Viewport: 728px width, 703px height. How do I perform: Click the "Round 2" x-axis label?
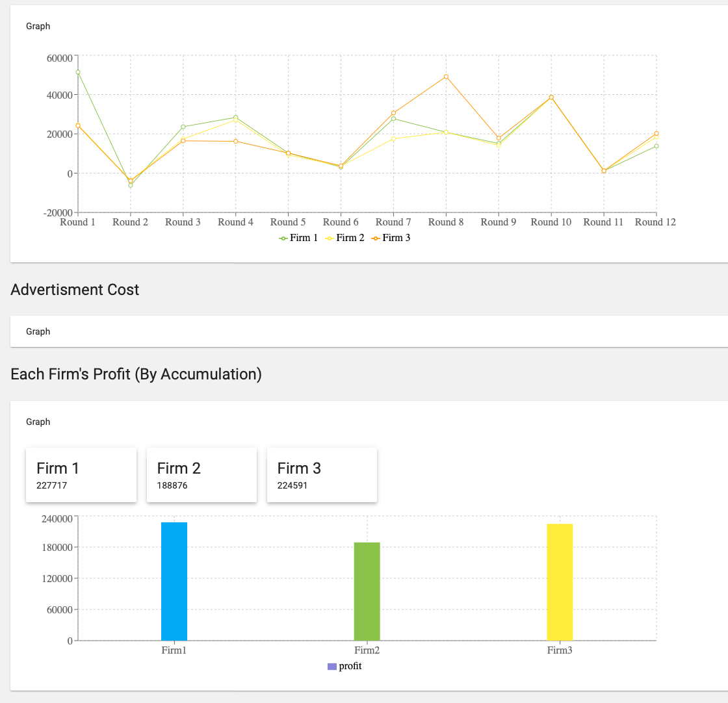pos(131,222)
